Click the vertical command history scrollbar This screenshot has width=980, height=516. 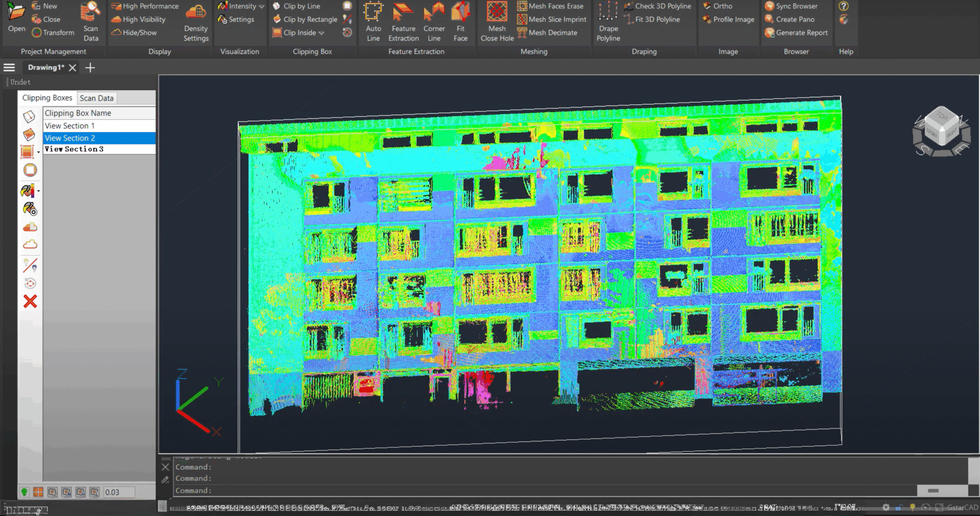coord(973,471)
